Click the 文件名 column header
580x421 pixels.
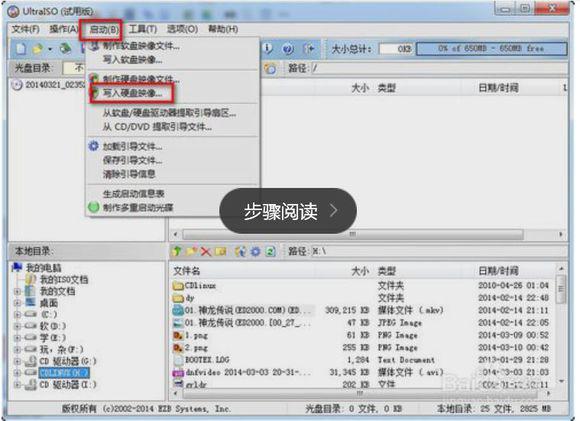pos(186,271)
